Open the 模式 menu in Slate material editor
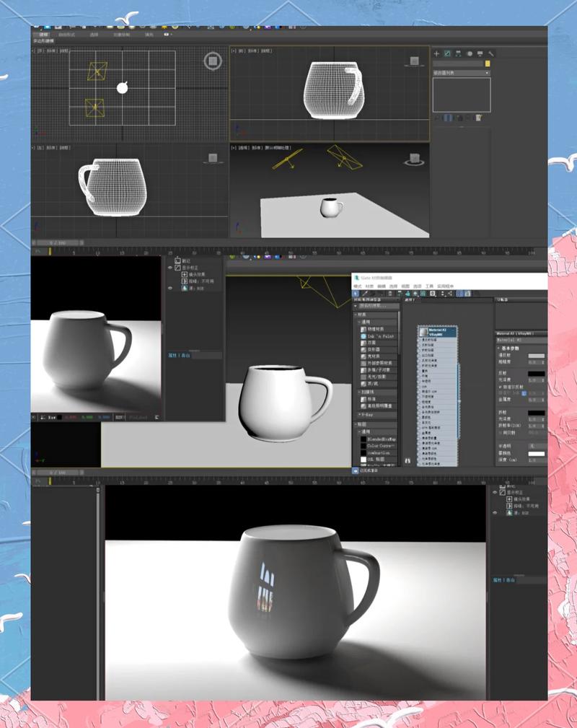 point(358,286)
